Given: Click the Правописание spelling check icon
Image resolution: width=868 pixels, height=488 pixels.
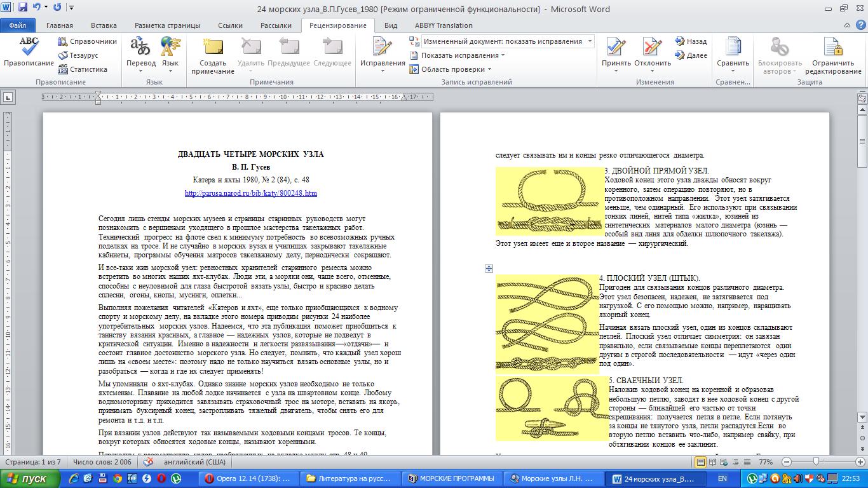Looking at the screenshot, I should [x=29, y=48].
